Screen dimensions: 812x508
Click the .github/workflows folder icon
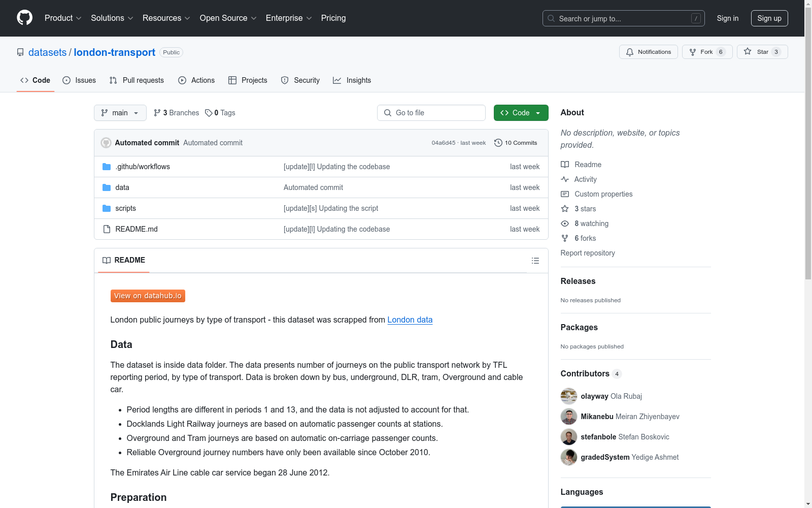point(107,167)
